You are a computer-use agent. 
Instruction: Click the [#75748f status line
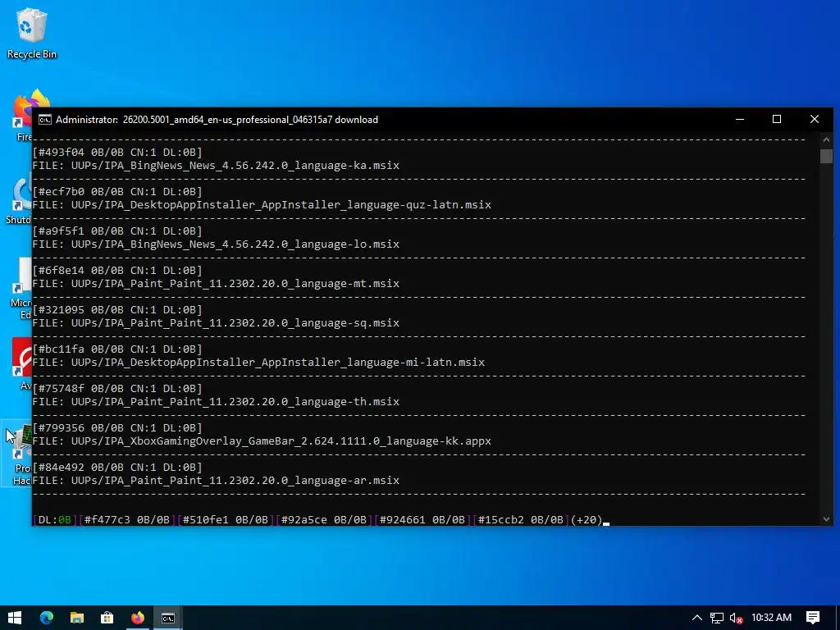117,388
